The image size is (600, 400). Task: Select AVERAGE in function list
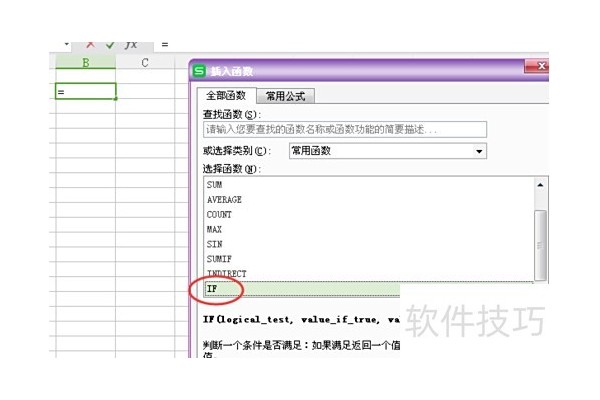[x=369, y=200]
